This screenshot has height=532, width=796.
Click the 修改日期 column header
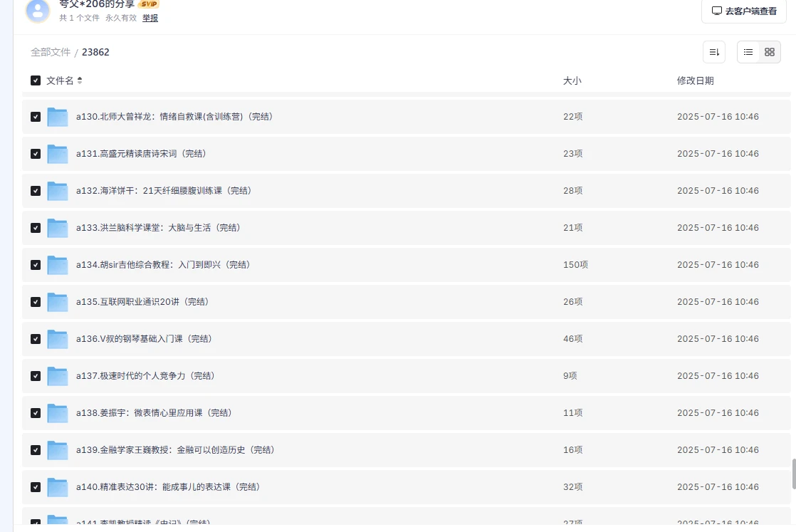click(695, 80)
